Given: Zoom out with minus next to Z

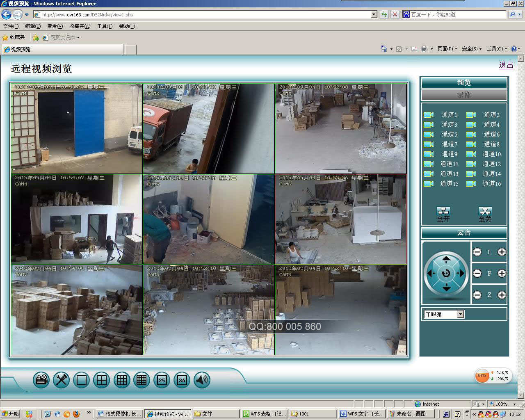Looking at the screenshot, I should (477, 295).
